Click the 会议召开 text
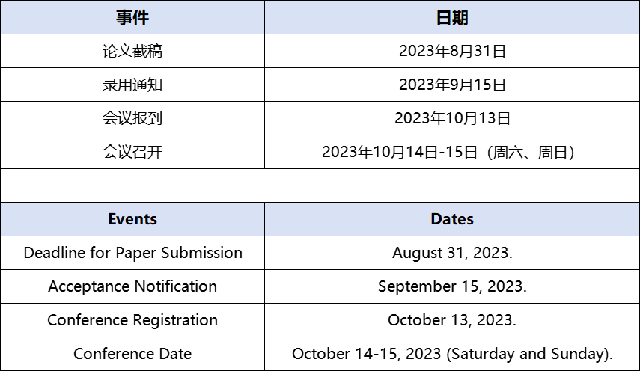This screenshot has height=371, width=640. coord(132,152)
